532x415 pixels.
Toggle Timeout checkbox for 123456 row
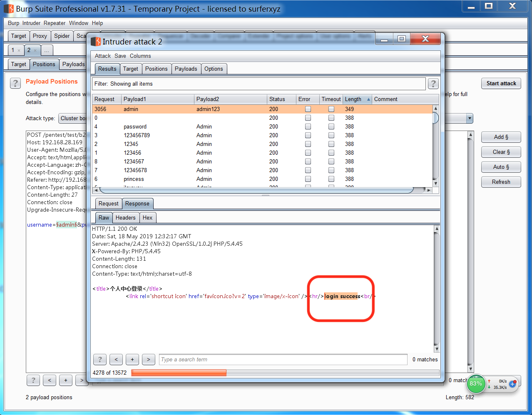(x=331, y=153)
